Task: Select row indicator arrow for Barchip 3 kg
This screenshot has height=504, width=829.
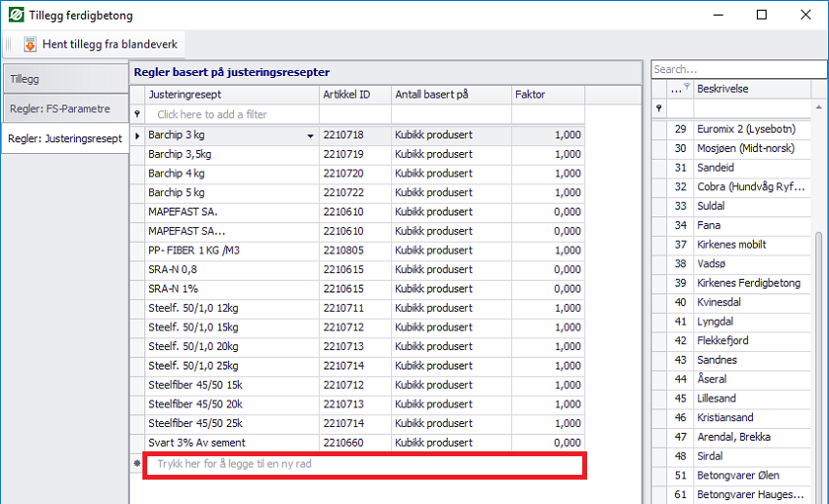Action: pos(137,136)
